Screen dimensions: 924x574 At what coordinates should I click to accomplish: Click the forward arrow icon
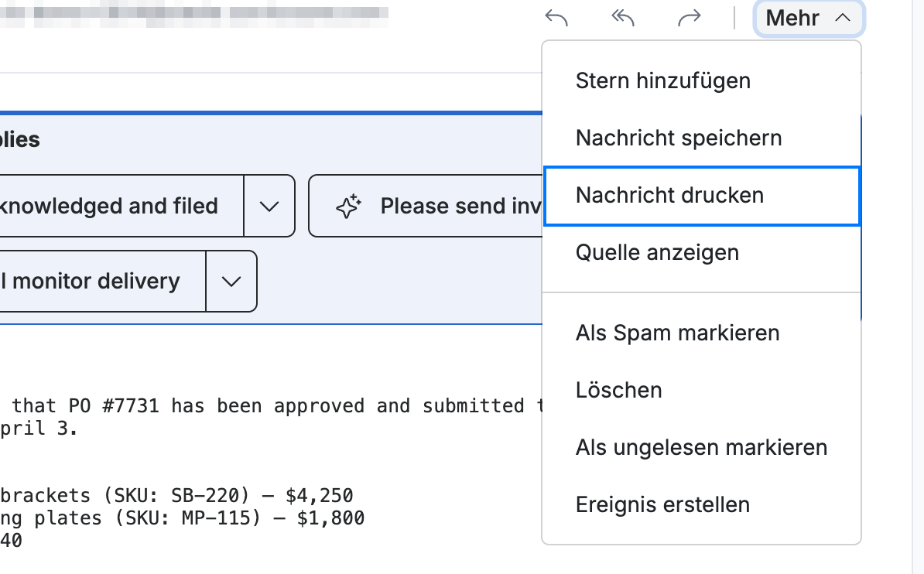tap(689, 19)
